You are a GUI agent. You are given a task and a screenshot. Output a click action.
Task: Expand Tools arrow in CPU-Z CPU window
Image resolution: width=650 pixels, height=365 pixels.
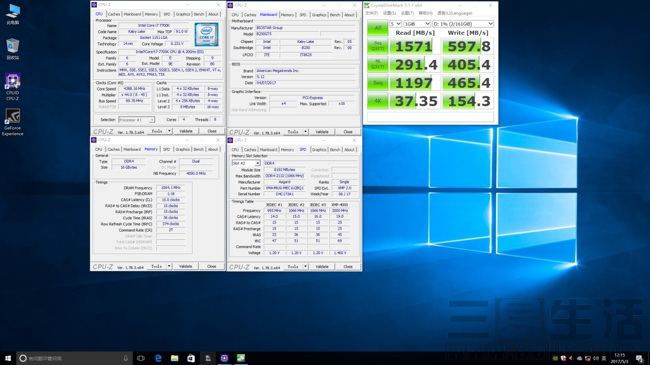[x=169, y=131]
